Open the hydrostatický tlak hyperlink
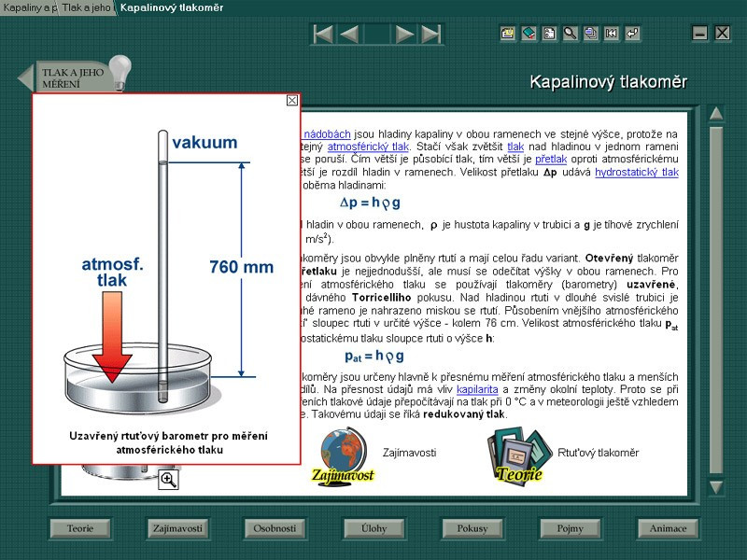747x560 pixels. 637,172
